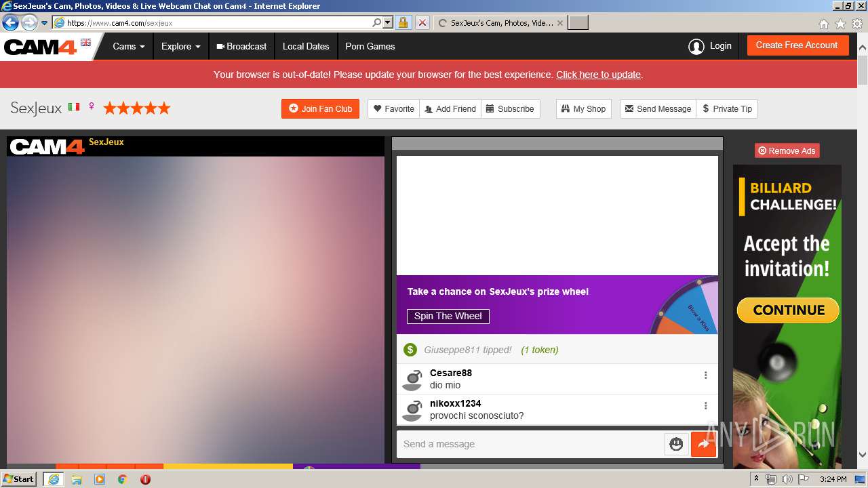Open the browser Home icon
Image resolution: width=868 pixels, height=488 pixels.
coord(824,24)
